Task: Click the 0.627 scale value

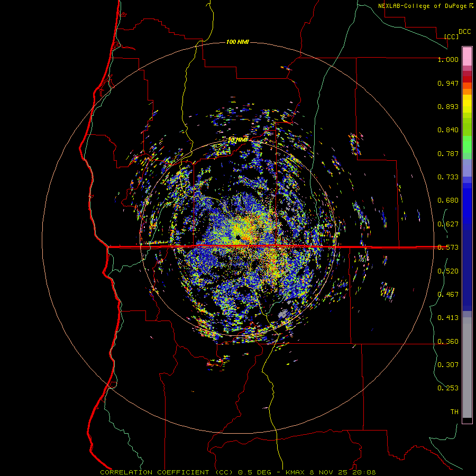Action: click(x=448, y=224)
